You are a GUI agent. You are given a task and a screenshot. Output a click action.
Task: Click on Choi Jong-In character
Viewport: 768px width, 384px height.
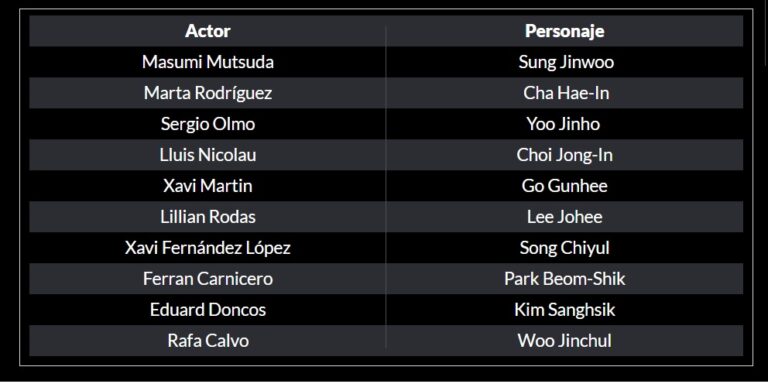(564, 155)
